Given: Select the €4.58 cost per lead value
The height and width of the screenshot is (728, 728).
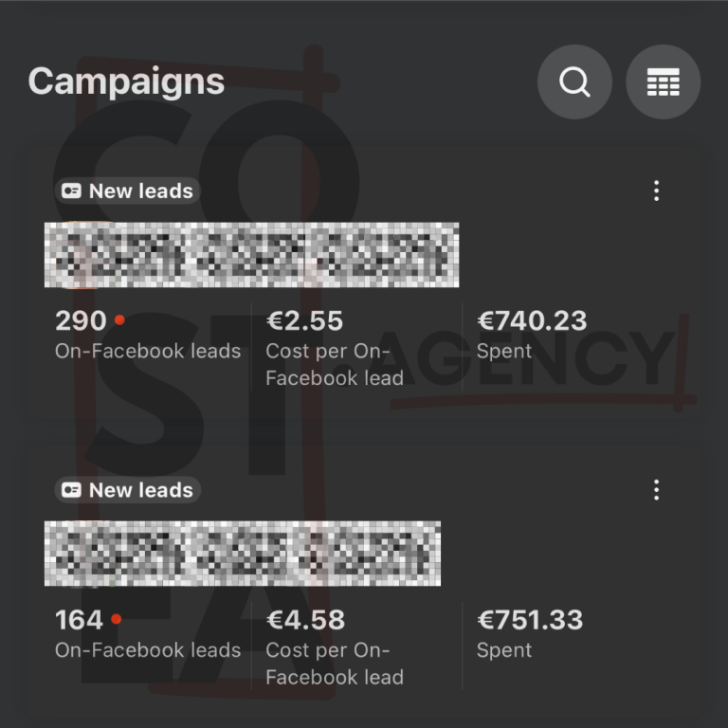Looking at the screenshot, I should 305,621.
